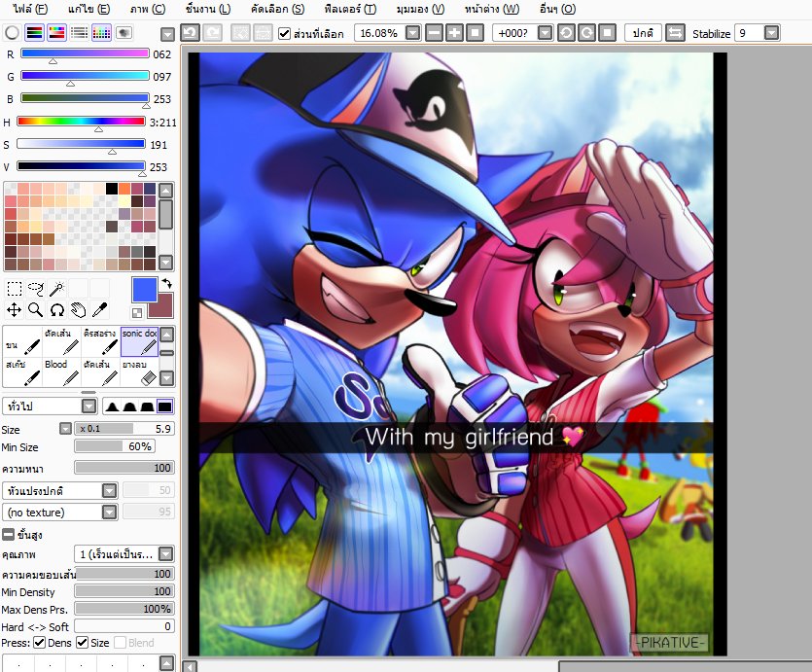The width and height of the screenshot is (812, 672).
Task: Rotate canvas clockwise
Action: tap(586, 33)
